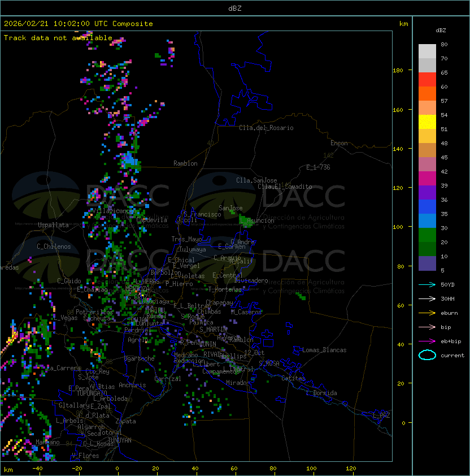The width and height of the screenshot is (470, 476).
Task: Click the '65' value on the color scale
Action: tap(444, 72)
